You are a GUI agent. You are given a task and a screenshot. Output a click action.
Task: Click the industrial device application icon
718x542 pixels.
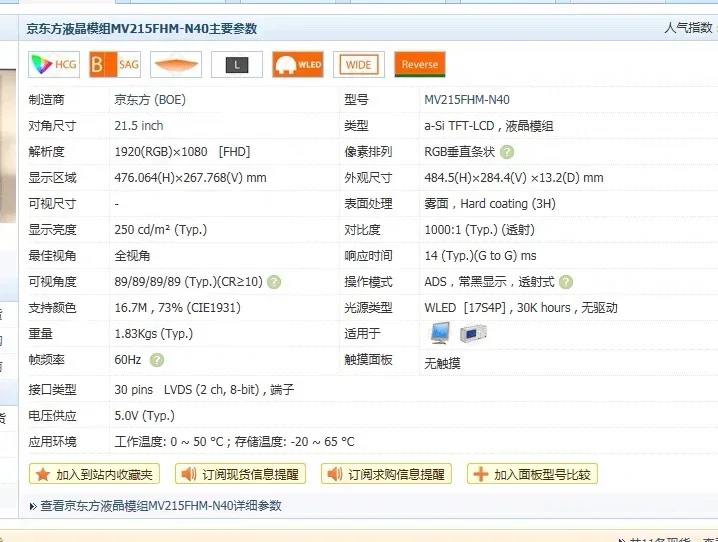click(473, 333)
